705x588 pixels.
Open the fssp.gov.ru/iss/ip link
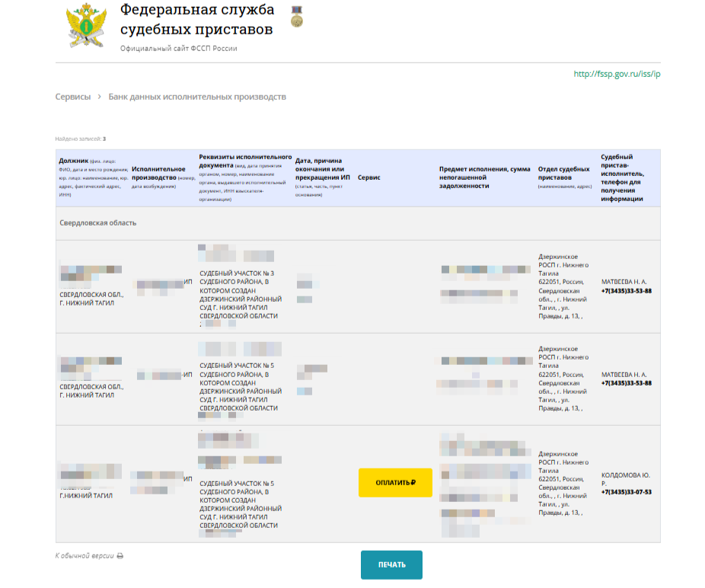[617, 74]
